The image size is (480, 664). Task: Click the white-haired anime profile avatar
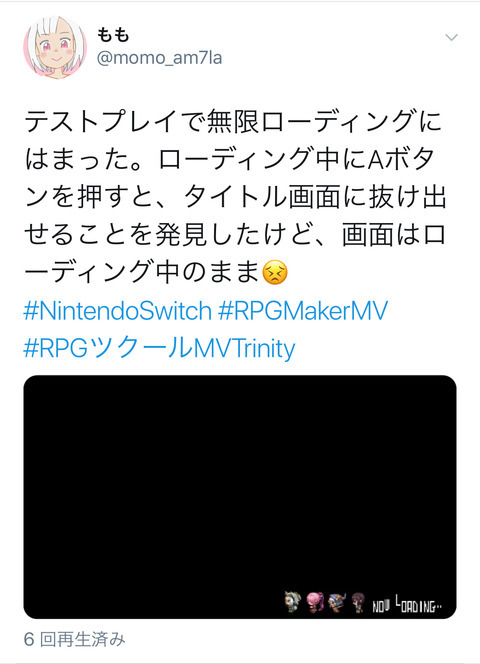click(x=55, y=47)
